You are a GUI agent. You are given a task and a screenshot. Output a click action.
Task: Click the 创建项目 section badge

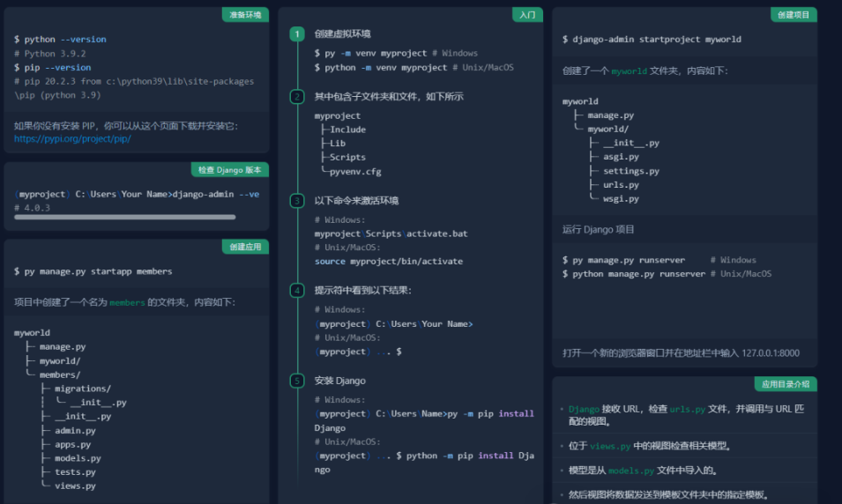(794, 14)
